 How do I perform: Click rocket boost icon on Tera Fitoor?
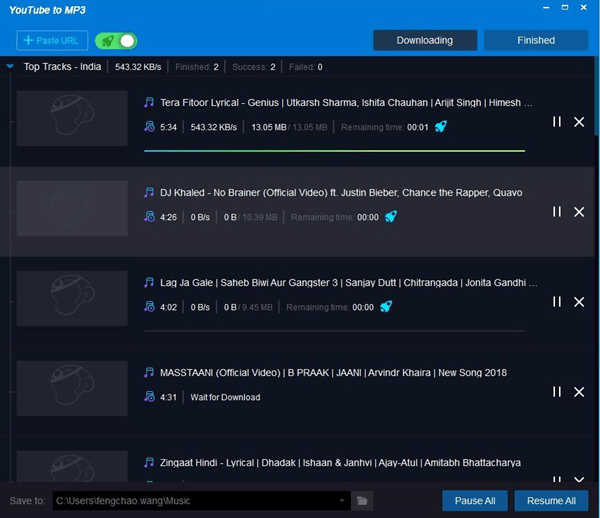pos(441,127)
